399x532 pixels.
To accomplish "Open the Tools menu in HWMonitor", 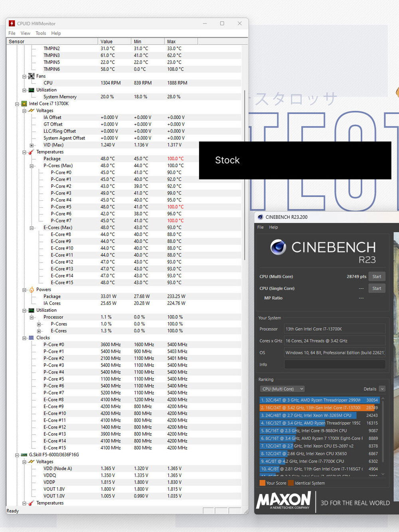I will click(41, 33).
